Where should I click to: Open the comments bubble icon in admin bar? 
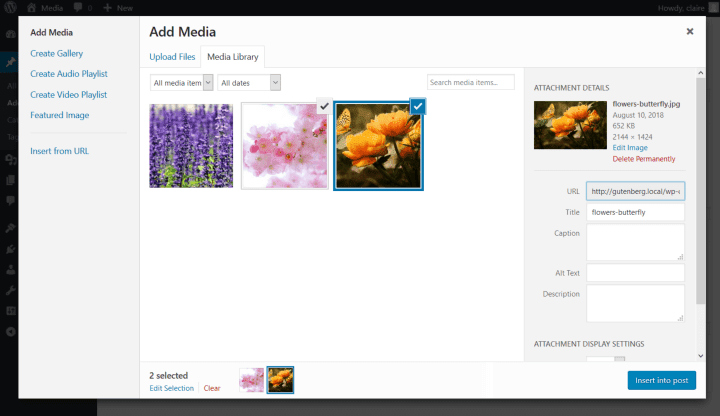78,7
